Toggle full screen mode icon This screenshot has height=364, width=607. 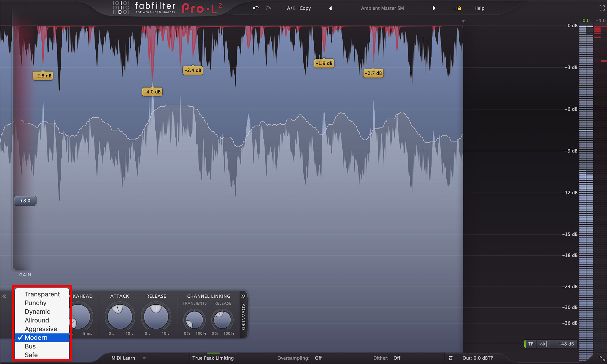click(602, 8)
